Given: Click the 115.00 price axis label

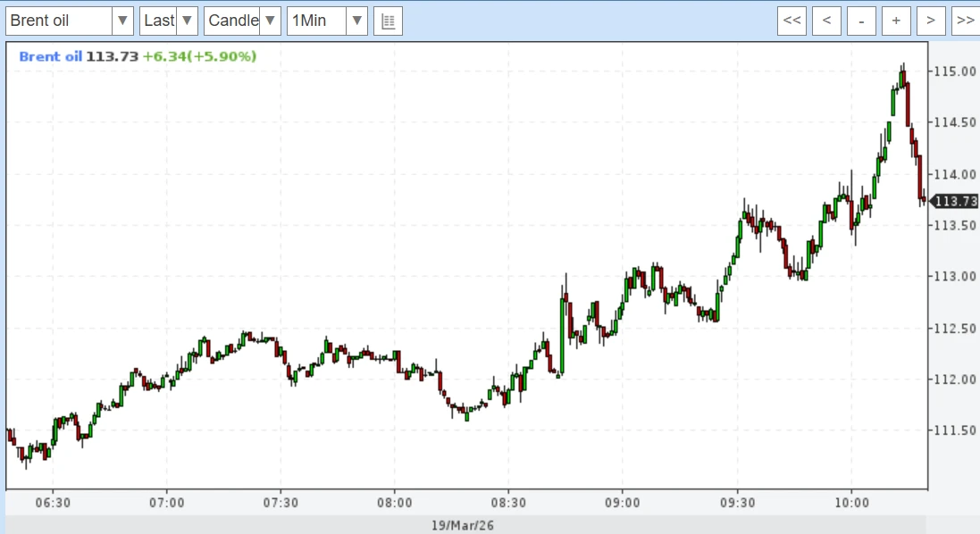Looking at the screenshot, I should point(954,71).
